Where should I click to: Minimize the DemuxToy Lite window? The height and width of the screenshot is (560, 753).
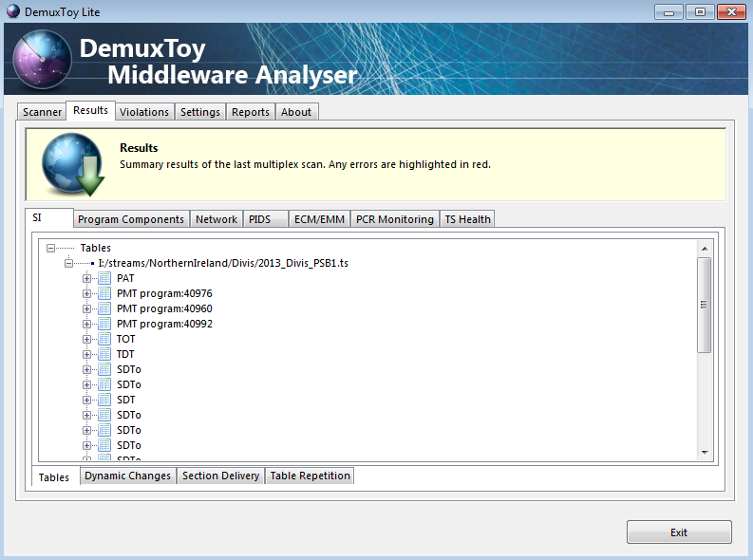pos(668,12)
